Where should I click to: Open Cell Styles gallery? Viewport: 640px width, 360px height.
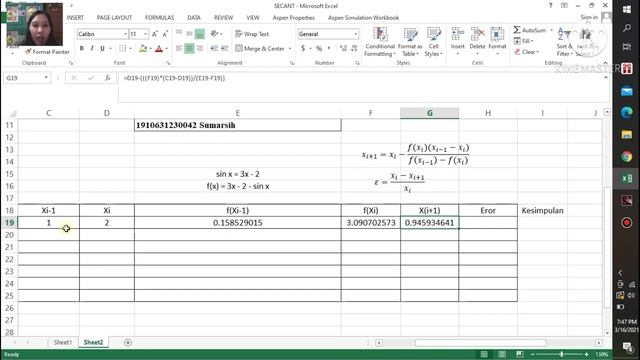point(433,42)
